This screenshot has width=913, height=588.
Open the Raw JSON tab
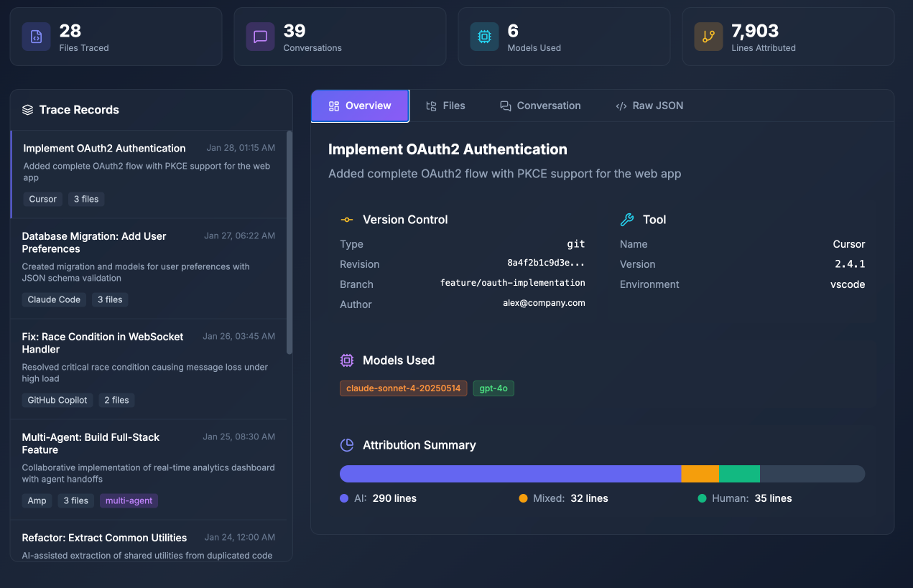coord(649,106)
